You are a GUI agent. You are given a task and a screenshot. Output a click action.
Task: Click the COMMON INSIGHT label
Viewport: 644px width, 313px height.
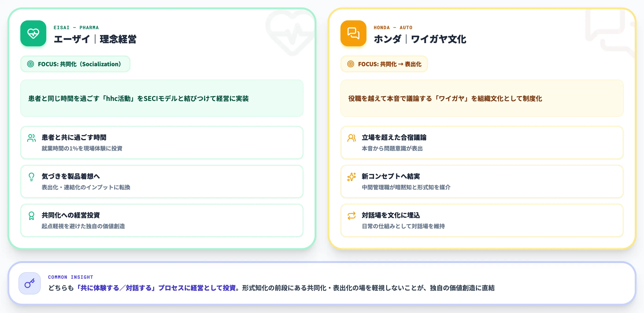click(71, 277)
